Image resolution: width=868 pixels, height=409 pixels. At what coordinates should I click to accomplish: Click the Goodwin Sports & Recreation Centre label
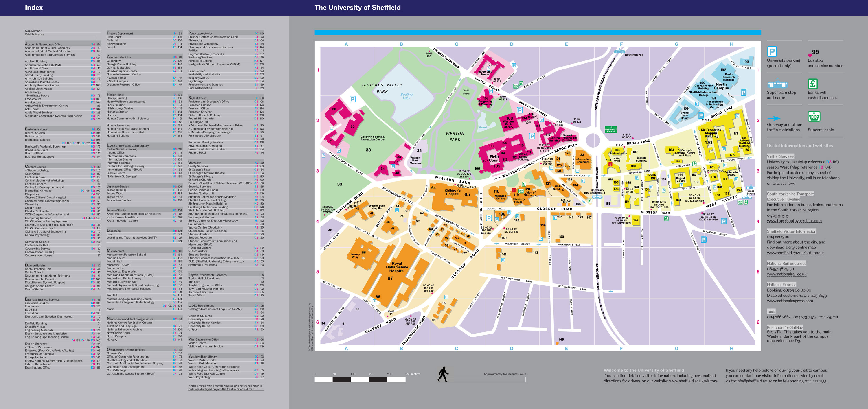(372, 138)
